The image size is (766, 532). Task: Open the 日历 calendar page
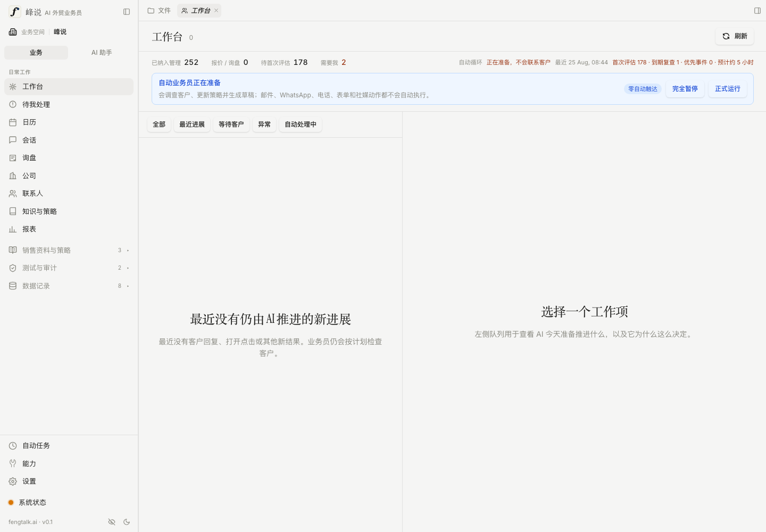(69, 122)
